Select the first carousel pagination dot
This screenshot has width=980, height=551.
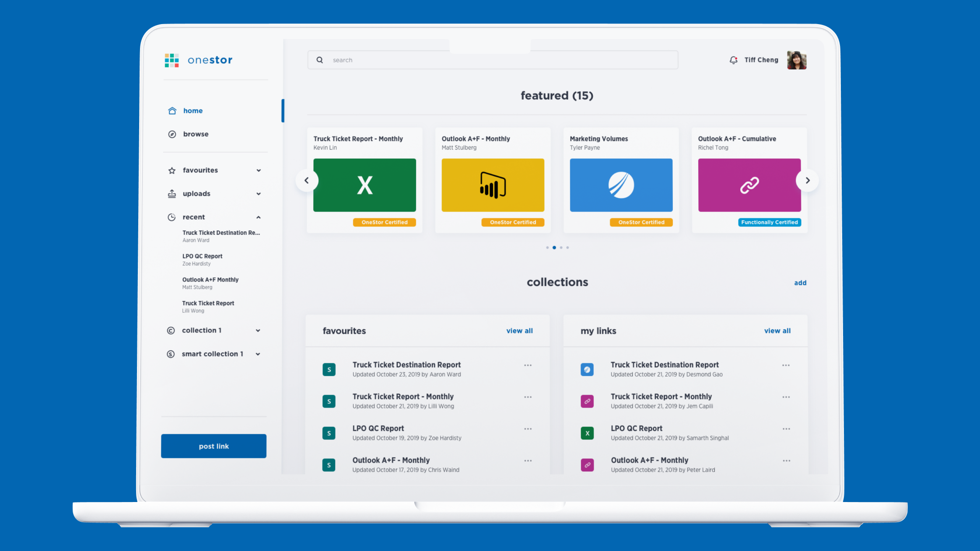547,248
